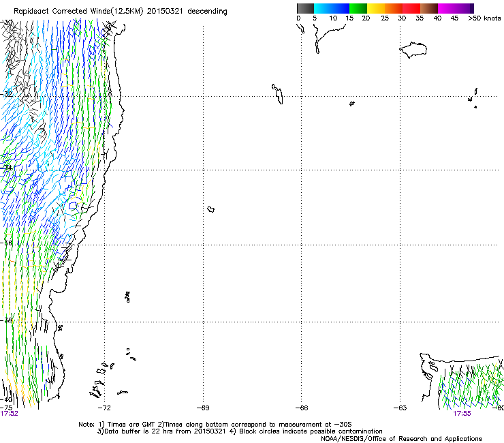Click the 'Data buffer is 22 hrs' note
The height and width of the screenshot is (443, 504).
tap(240, 431)
